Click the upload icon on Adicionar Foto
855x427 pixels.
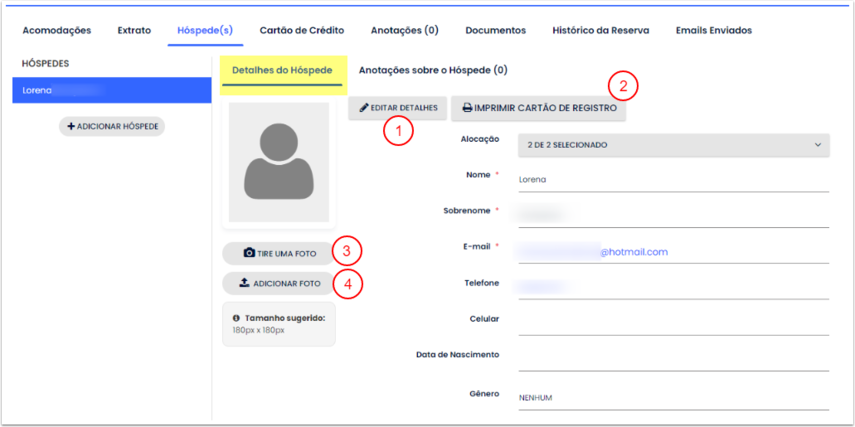(x=244, y=283)
